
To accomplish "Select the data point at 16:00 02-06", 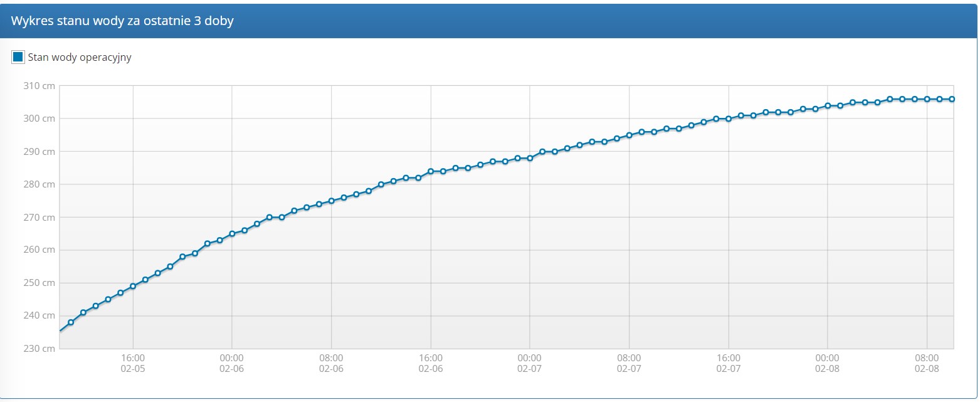I will [x=431, y=171].
